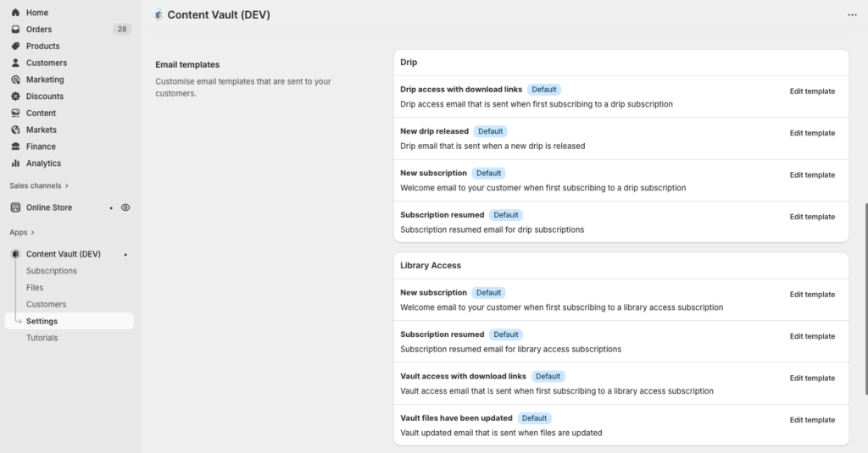Click Content Vault app icon in sidebar
This screenshot has width=868, height=453.
click(x=15, y=254)
